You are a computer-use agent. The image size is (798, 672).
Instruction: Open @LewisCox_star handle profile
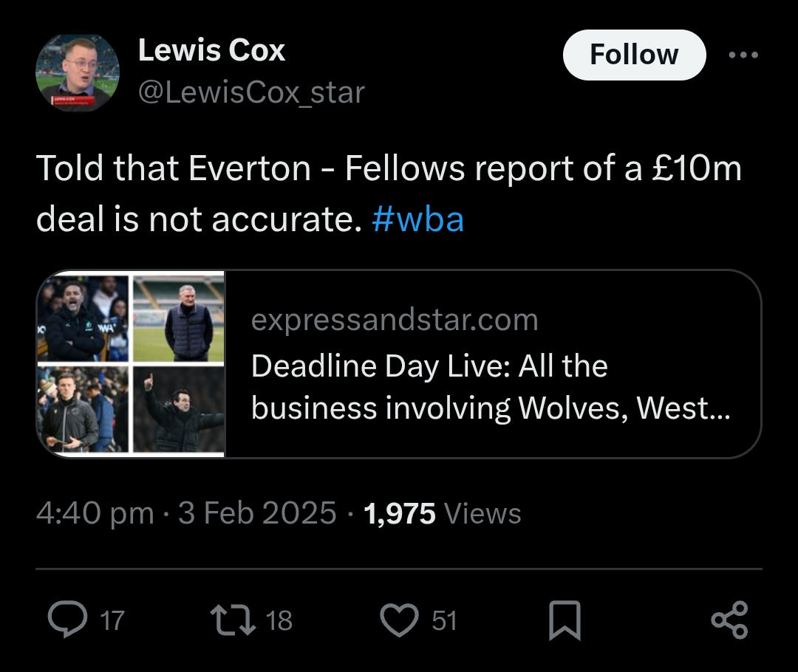pos(251,92)
